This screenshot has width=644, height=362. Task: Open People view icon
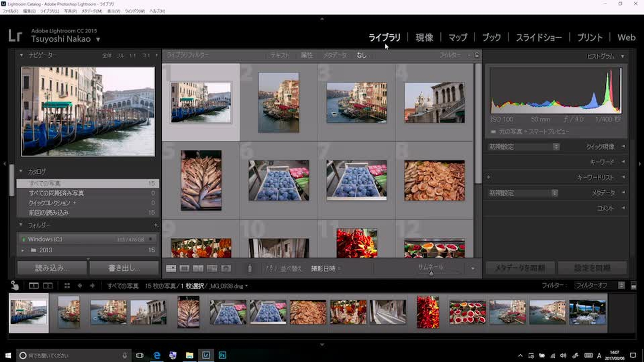(226, 268)
